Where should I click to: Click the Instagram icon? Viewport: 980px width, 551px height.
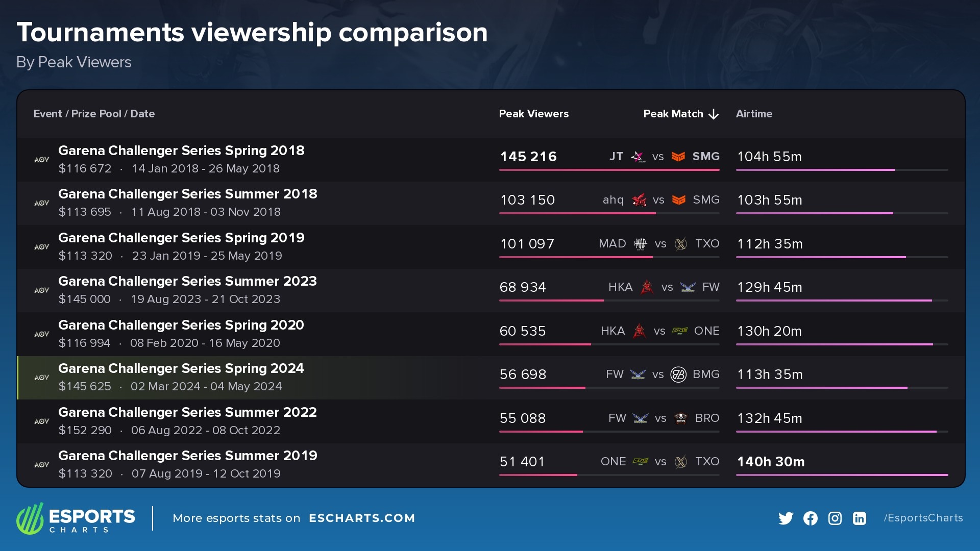pos(835,518)
